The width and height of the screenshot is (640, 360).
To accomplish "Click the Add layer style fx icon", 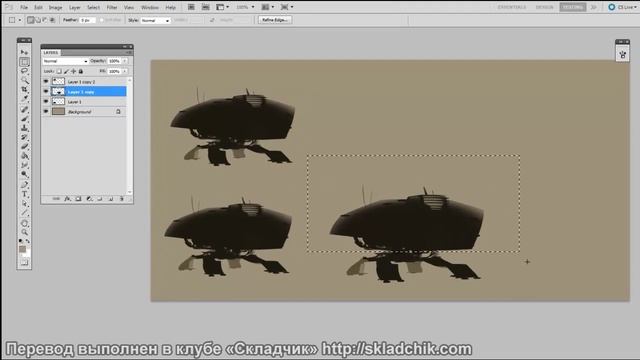I will point(67,199).
